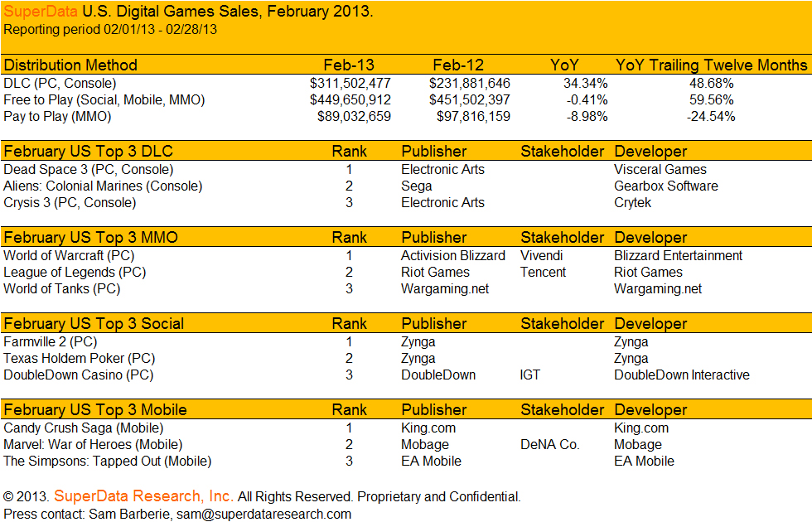
Task: Select the 34.34% YoY value
Action: (x=586, y=84)
